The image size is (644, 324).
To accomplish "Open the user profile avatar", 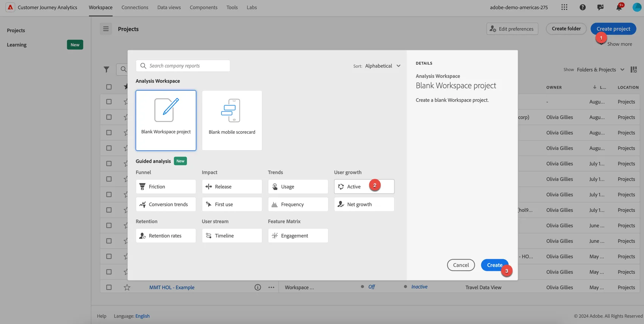I will pos(637,7).
